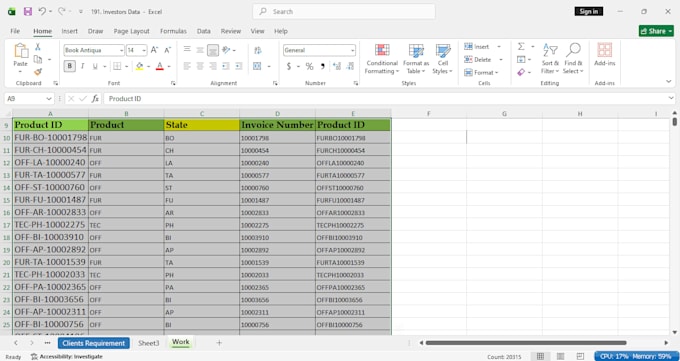Collapse the ribbon with the chevron
The image size is (680, 361).
(x=668, y=82)
